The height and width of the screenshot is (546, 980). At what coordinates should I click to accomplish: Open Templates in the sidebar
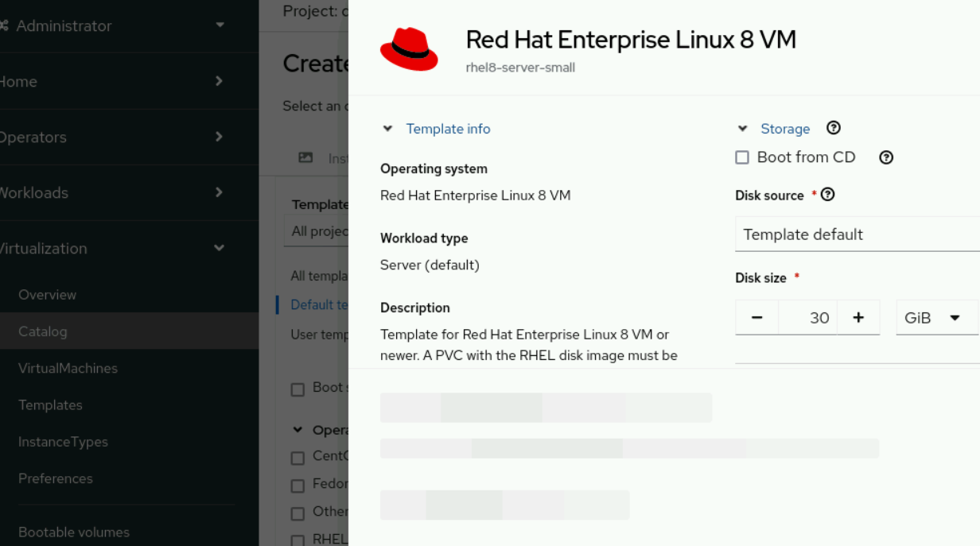[50, 405]
